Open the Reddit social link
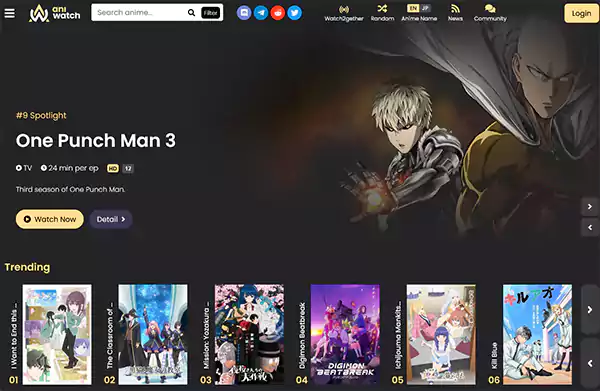The image size is (600, 391). click(x=278, y=13)
